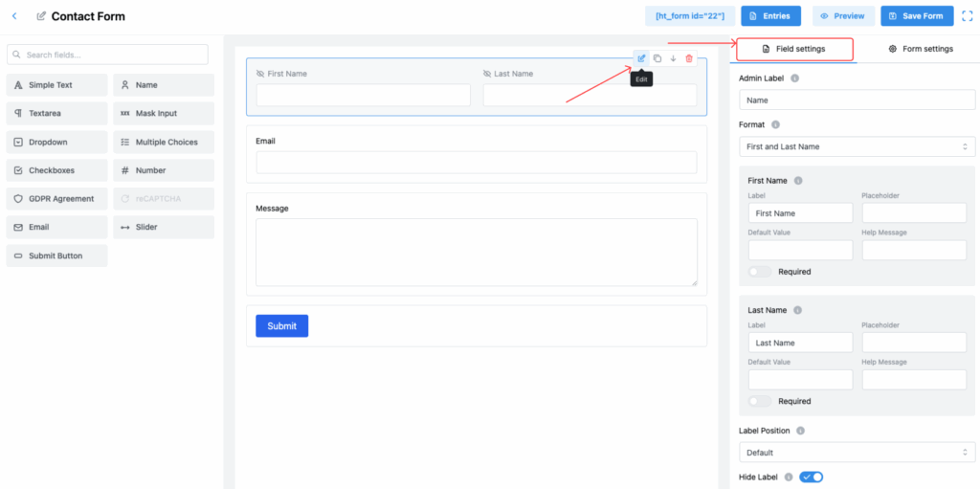This screenshot has height=489, width=980.
Task: Add a Slider field
Action: [x=164, y=227]
